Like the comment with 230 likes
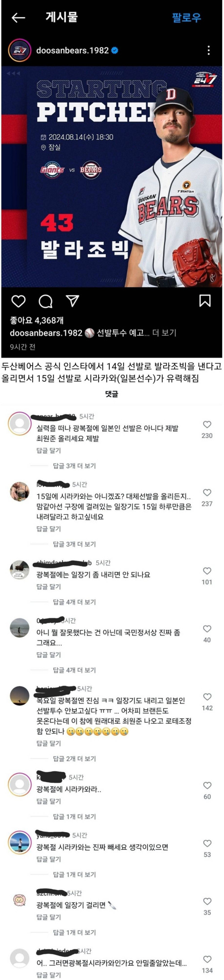224x980 pixels. (207, 424)
